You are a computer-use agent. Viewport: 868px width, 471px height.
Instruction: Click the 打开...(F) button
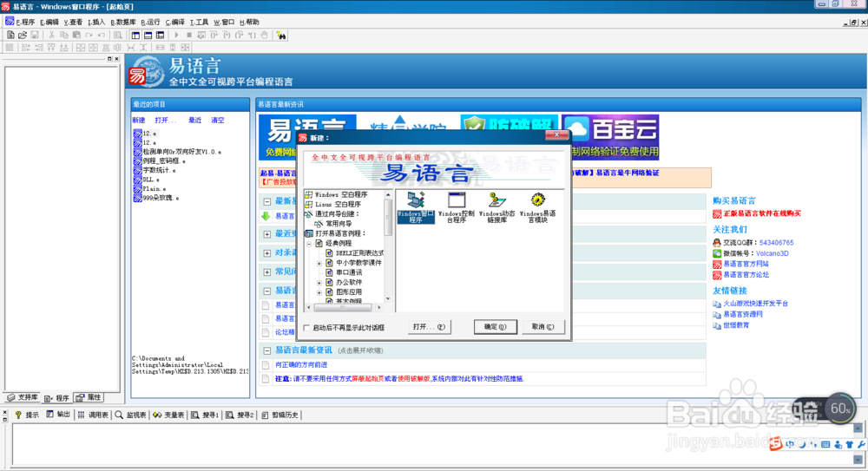[429, 326]
